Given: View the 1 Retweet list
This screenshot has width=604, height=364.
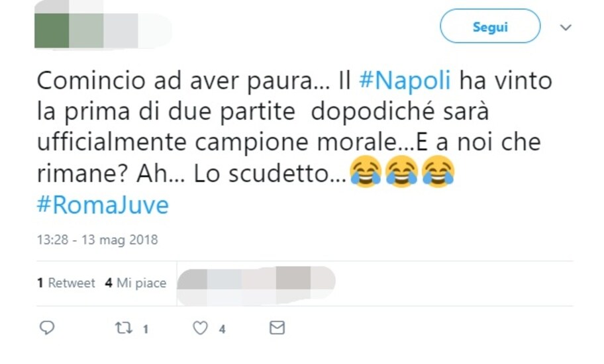Looking at the screenshot, I should 66,283.
